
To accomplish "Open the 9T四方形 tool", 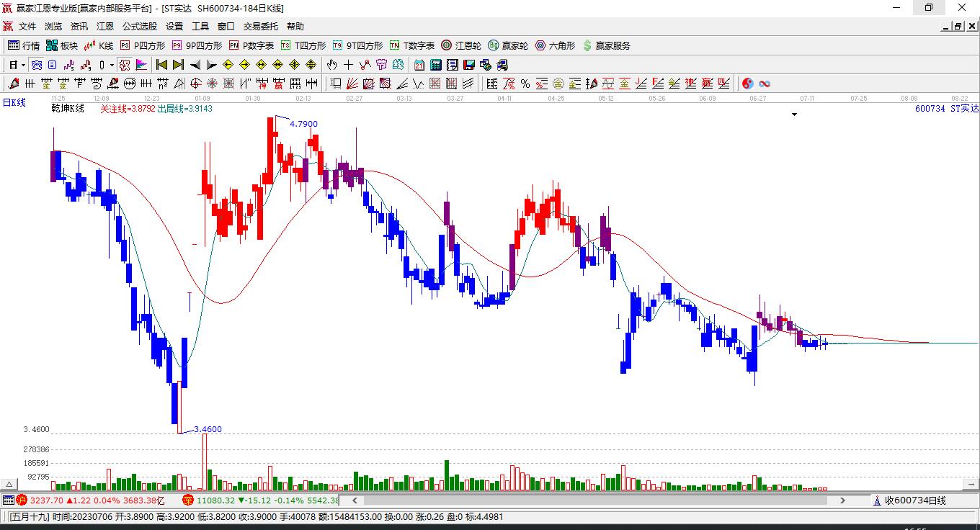I will [x=357, y=45].
